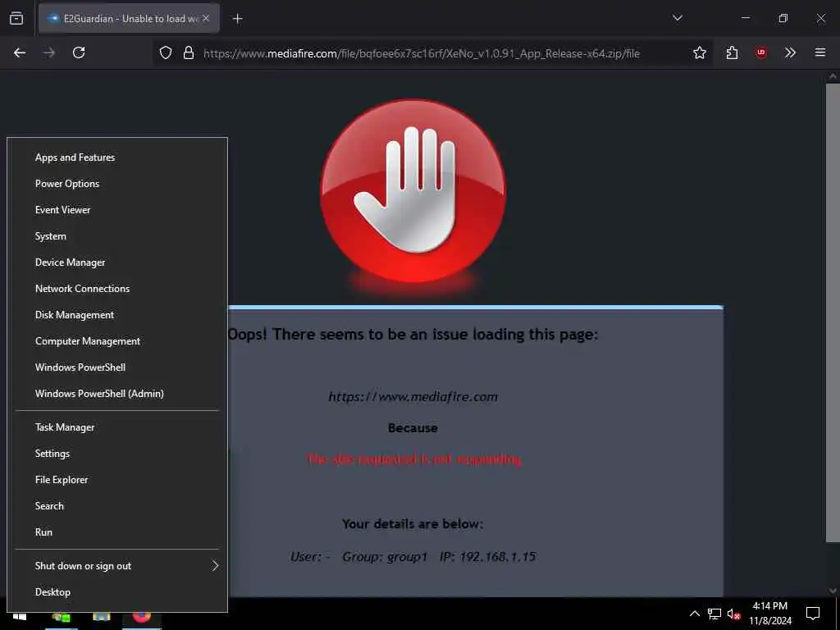Open the uBlock Origin extension icon
840x630 pixels.
[760, 52]
